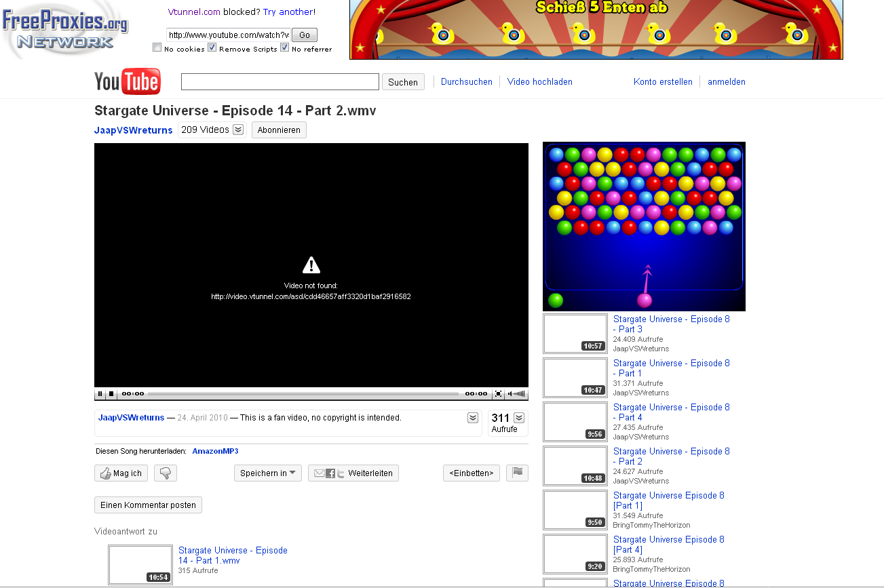Click the thumbnail with 10:47 duration
The image size is (884, 588).
click(x=575, y=378)
